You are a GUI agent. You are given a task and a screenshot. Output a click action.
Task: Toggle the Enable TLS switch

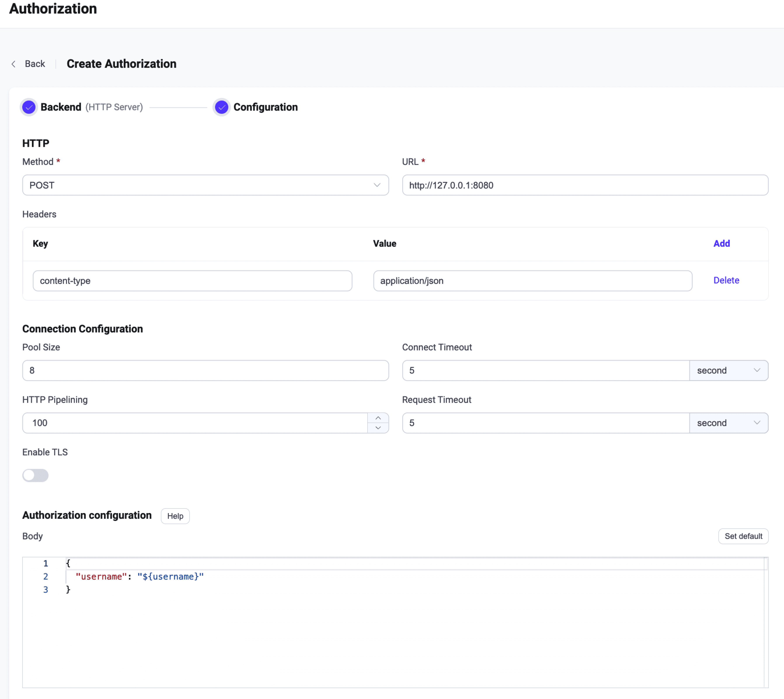click(x=35, y=475)
